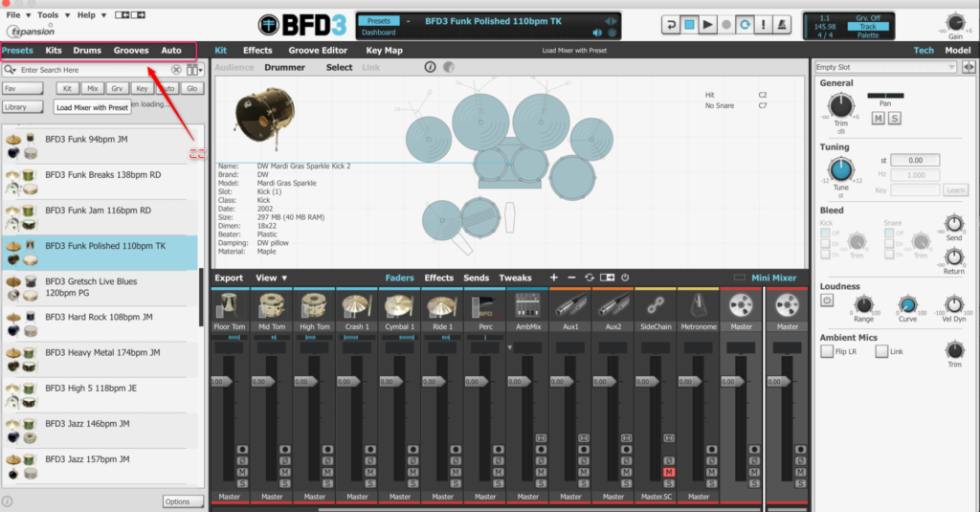Clear the search field with X icon

tap(176, 70)
